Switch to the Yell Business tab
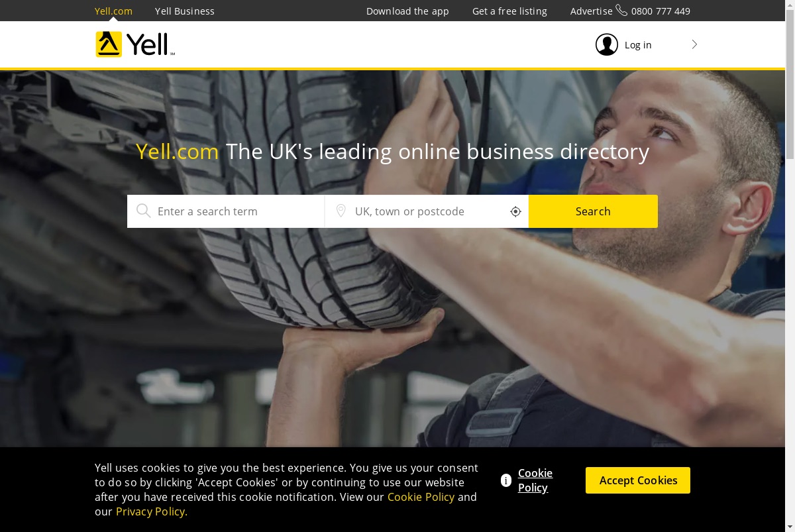The image size is (795, 532). (x=185, y=11)
